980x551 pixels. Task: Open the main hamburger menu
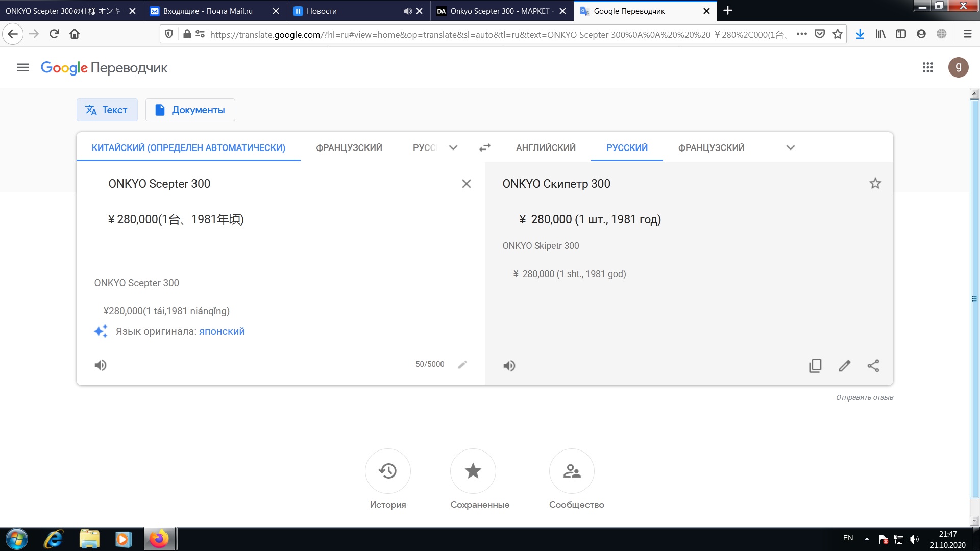[22, 67]
